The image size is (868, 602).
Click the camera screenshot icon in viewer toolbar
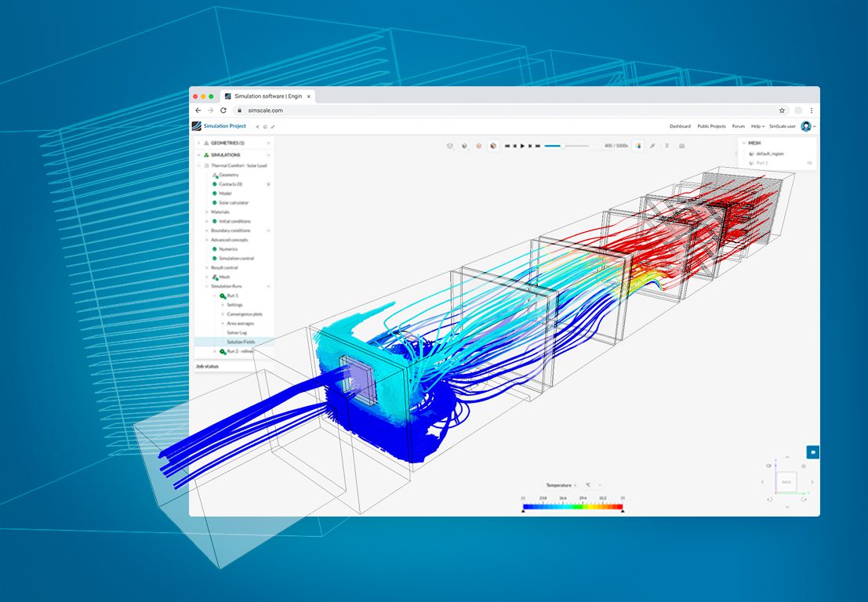click(x=681, y=146)
